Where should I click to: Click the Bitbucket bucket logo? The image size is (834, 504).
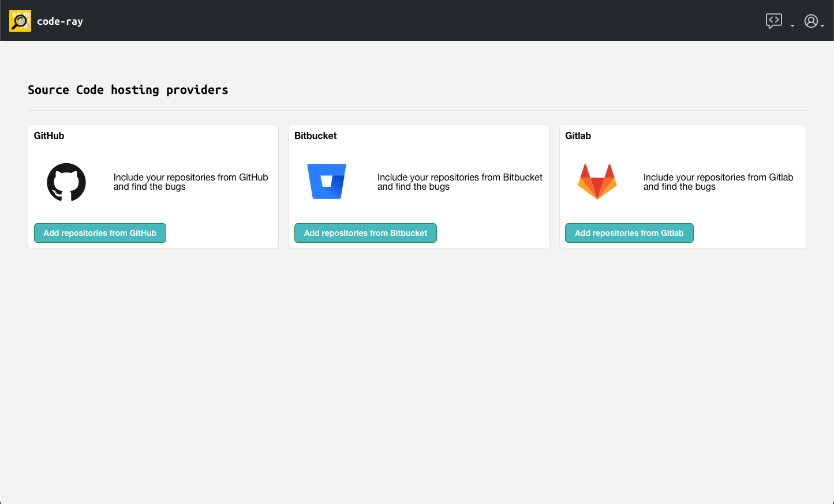[x=327, y=182]
